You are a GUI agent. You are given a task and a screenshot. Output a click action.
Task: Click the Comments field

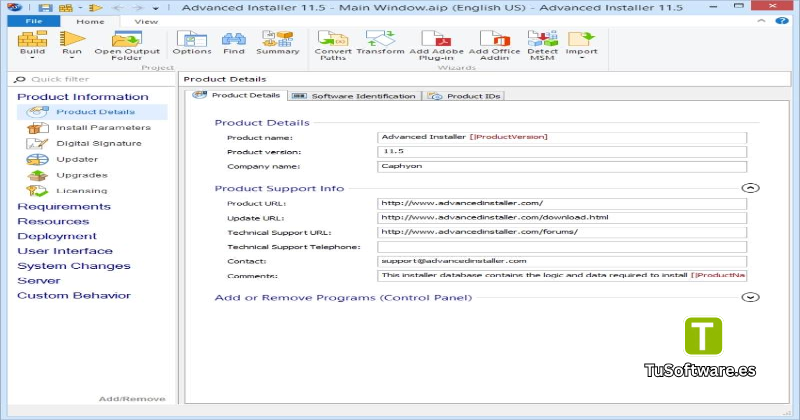tap(562, 276)
